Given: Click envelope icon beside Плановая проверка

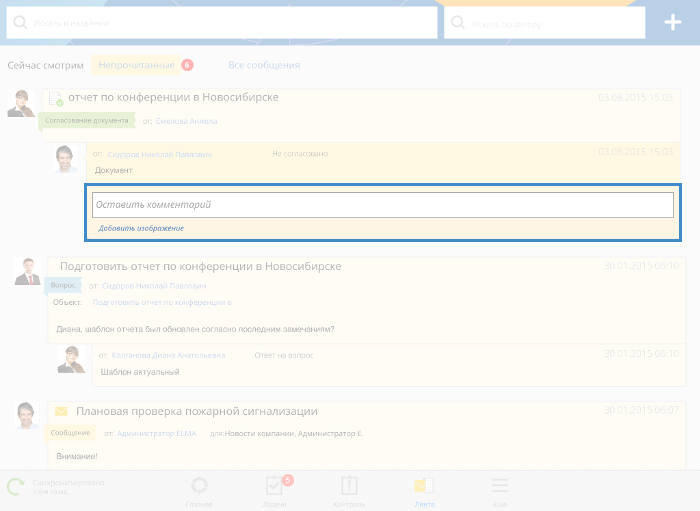Looking at the screenshot, I should [x=61, y=411].
